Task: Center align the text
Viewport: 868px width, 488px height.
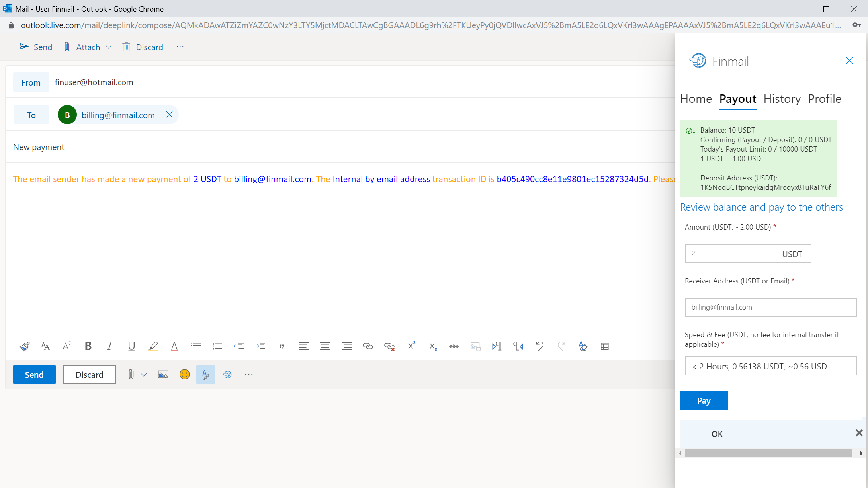Action: point(325,346)
